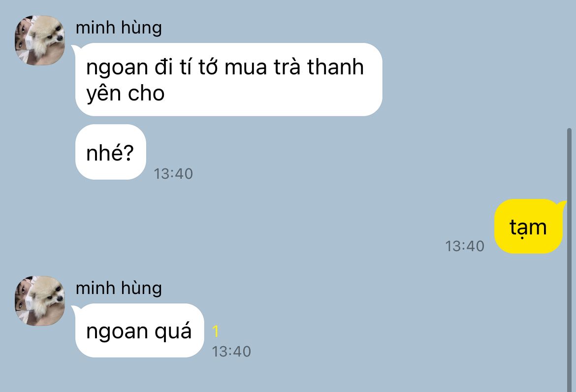Image resolution: width=576 pixels, height=392 pixels.
Task: Click 'yên cho' on the message's second line
Action: [125, 94]
